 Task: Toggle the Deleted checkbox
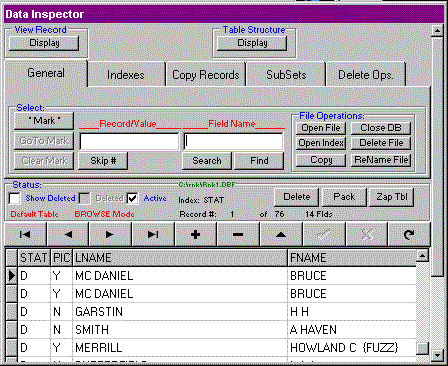(x=84, y=198)
